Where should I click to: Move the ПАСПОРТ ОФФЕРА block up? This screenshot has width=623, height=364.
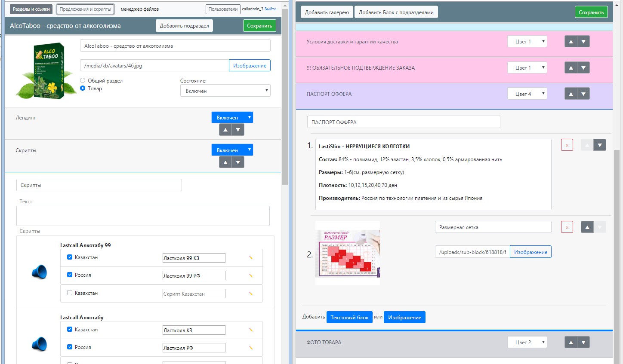(x=571, y=94)
